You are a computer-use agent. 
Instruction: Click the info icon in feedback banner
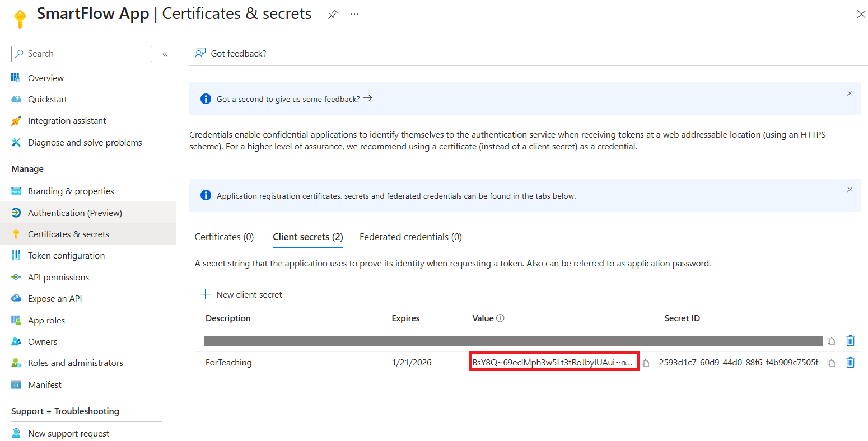(206, 98)
